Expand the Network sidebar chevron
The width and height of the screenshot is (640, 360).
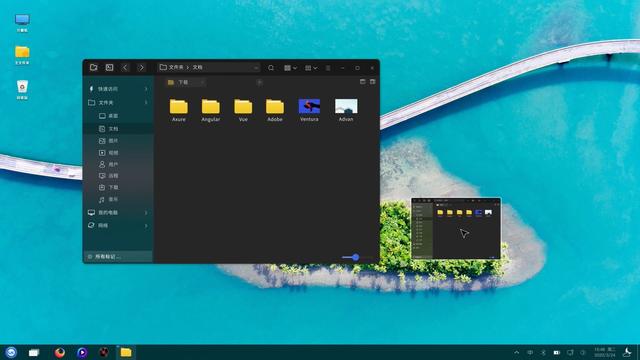(x=146, y=225)
